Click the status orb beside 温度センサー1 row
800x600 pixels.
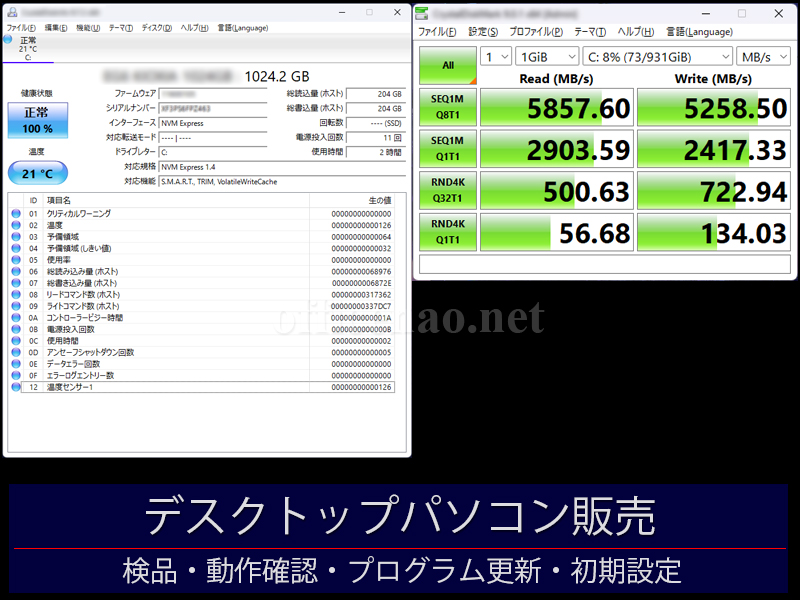click(15, 387)
